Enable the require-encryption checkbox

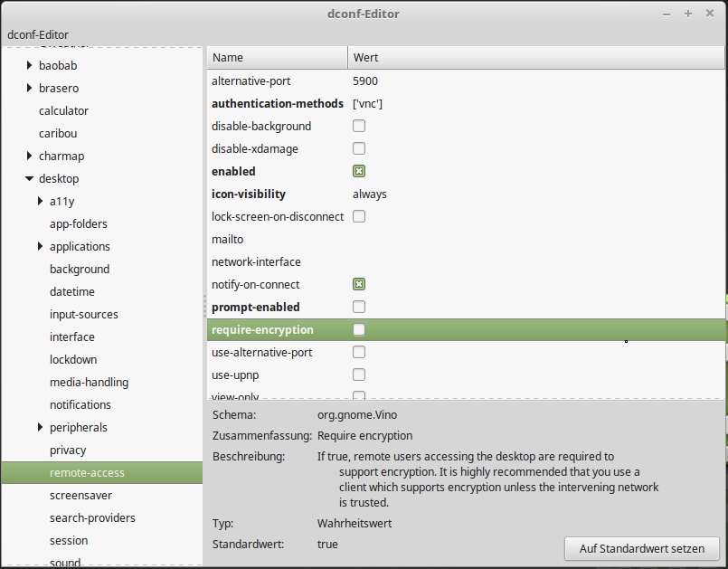tap(359, 329)
